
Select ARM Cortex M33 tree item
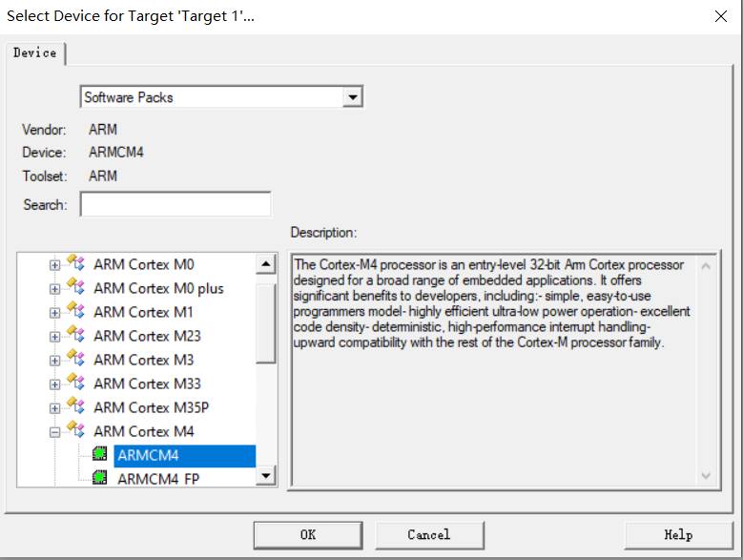point(148,384)
